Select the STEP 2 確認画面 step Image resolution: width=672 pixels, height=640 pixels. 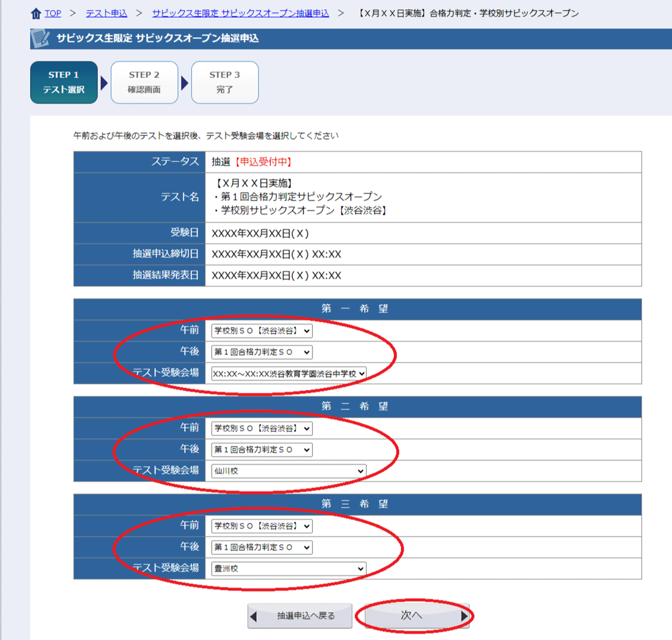pos(144,82)
